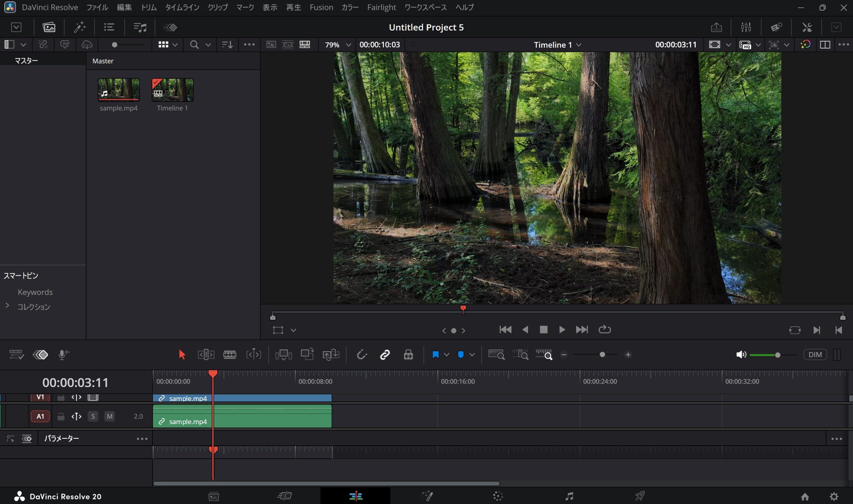Select the sample.mp4 media pool thumbnail
This screenshot has height=504, width=853.
click(119, 90)
